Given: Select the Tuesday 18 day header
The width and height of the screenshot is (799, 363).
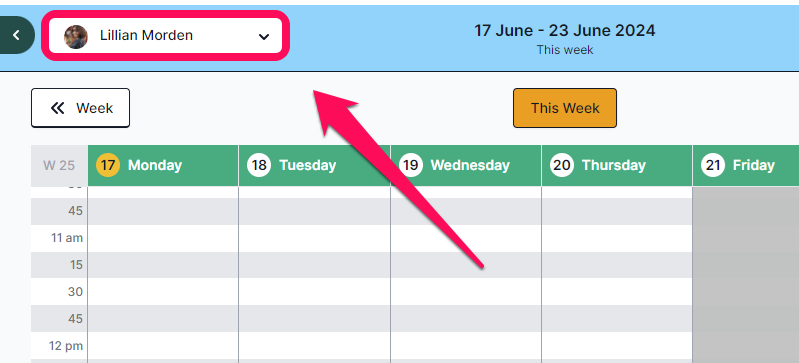Looking at the screenshot, I should (314, 165).
